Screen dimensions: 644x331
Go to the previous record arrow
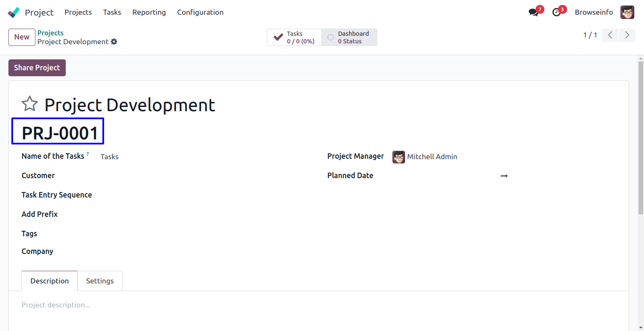point(610,35)
